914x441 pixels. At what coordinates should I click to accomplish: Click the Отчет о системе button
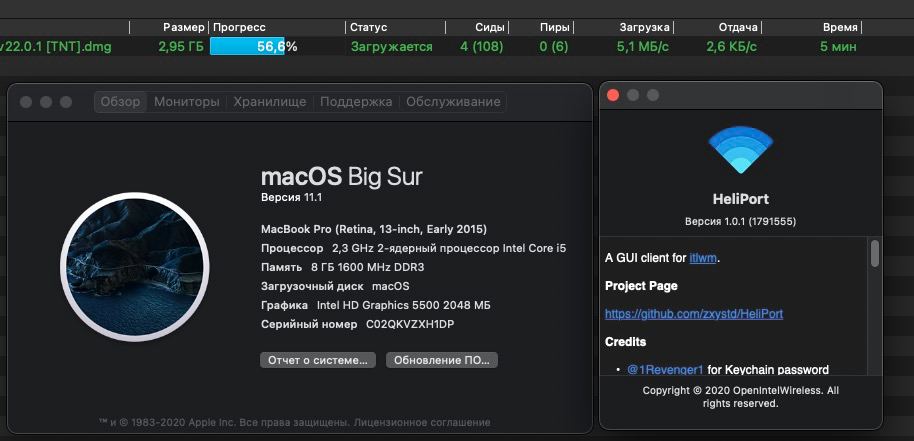click(x=318, y=360)
